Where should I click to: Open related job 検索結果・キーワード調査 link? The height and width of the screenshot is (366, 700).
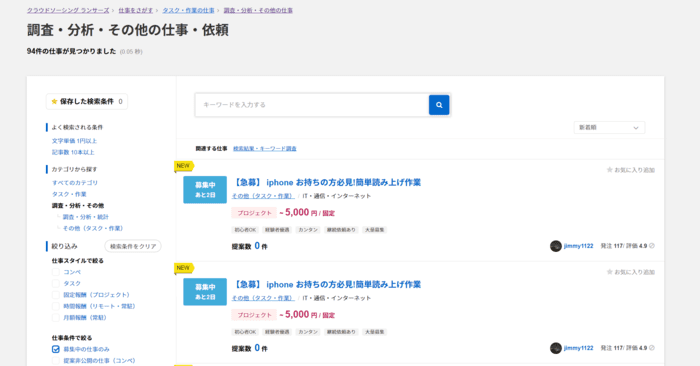coord(265,149)
